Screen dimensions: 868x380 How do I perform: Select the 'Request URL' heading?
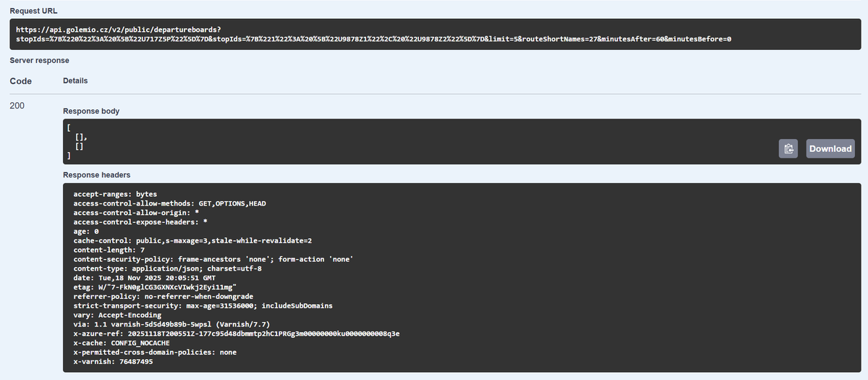[x=34, y=11]
